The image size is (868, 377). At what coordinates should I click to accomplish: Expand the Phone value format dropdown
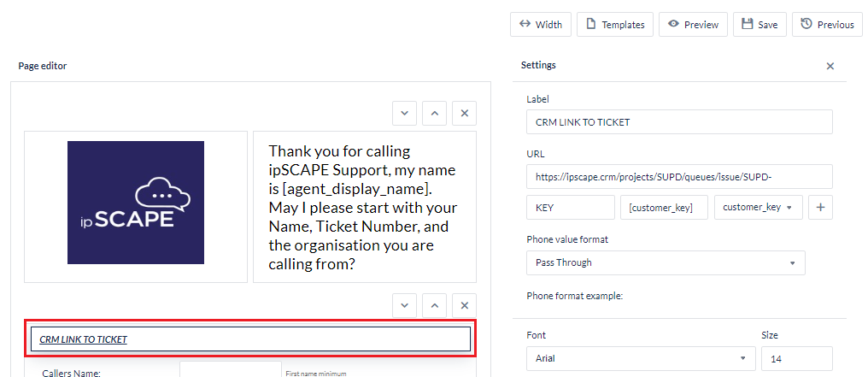(x=666, y=262)
